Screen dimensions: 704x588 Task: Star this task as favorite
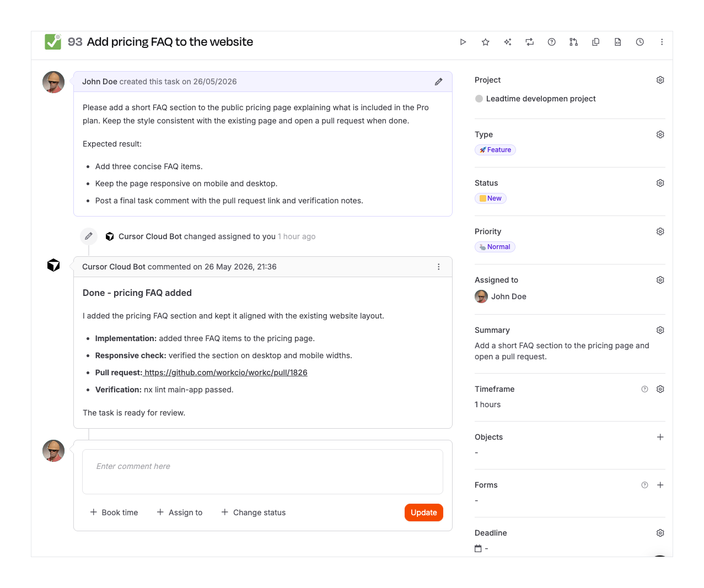(485, 42)
